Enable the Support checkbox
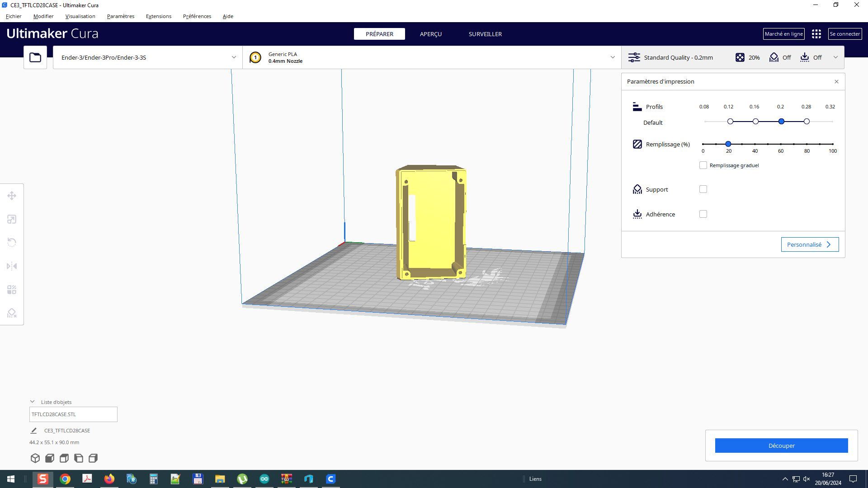 tap(703, 189)
